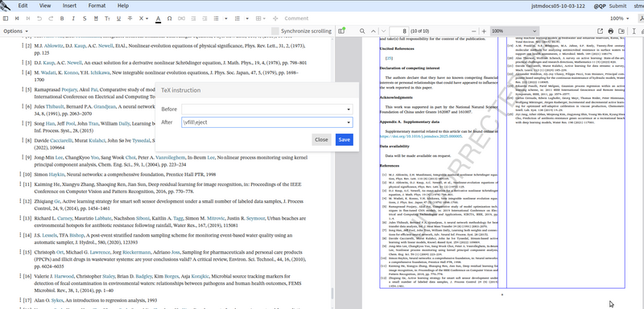Screen dimensions: 644x309
Task: Expand the Options dropdown
Action: [x=15, y=31]
